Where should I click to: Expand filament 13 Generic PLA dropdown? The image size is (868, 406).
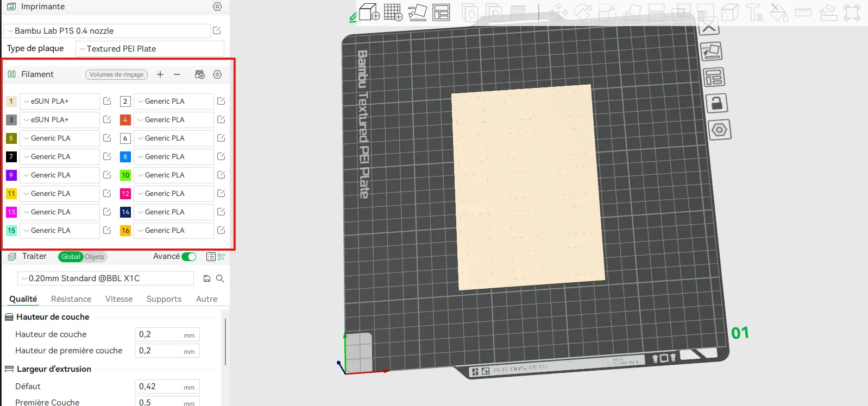click(x=60, y=212)
